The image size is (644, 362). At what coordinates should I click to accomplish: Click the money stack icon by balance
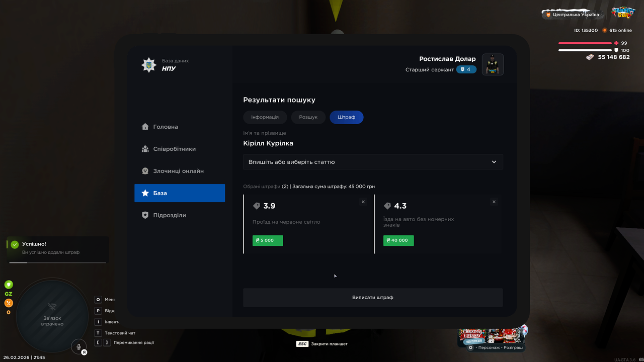591,57
